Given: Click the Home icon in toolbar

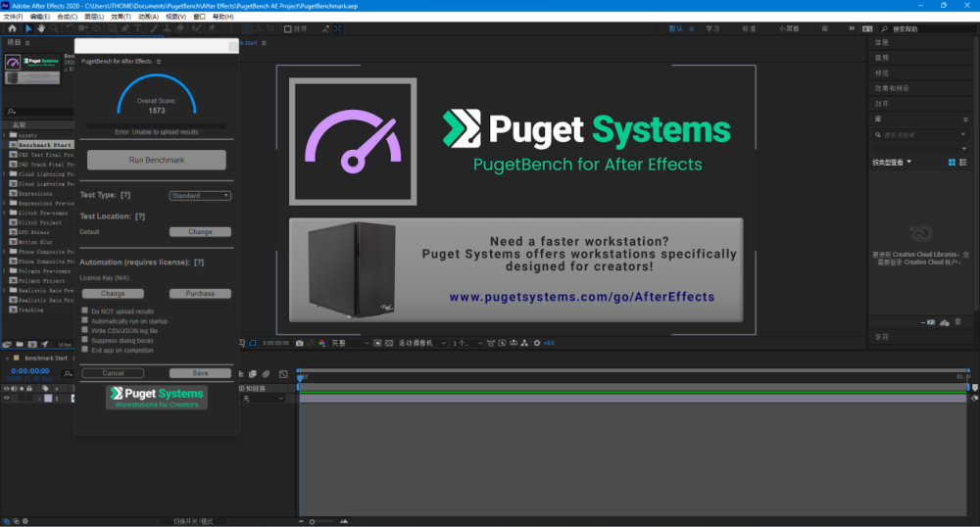Looking at the screenshot, I should [x=12, y=28].
